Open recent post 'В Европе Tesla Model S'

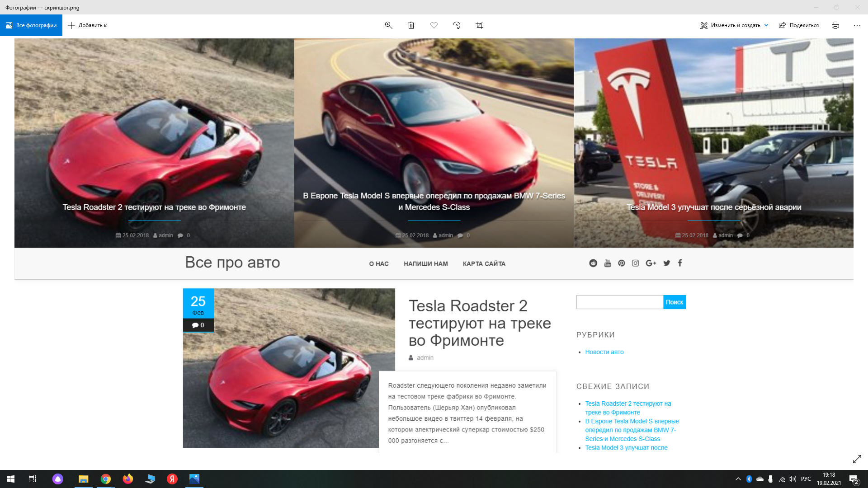632,430
